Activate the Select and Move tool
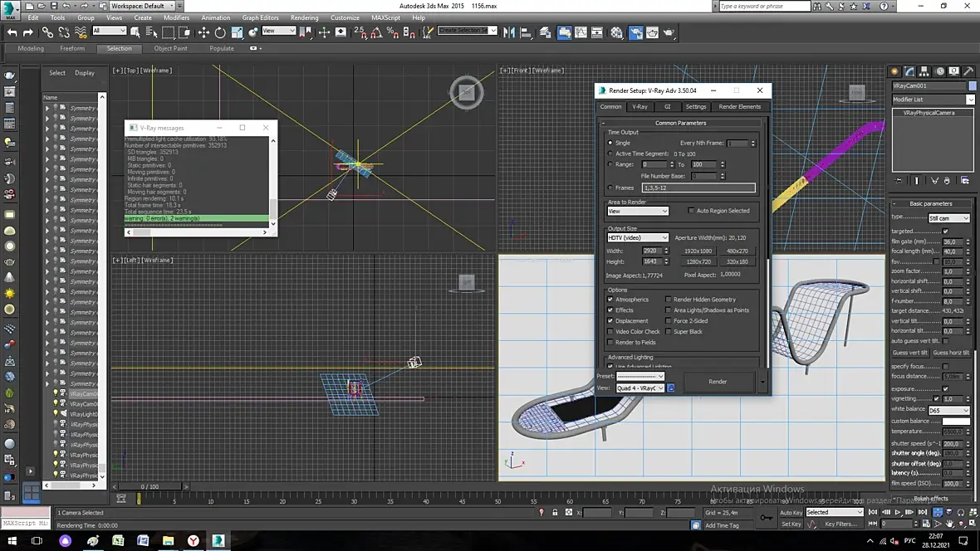980x551 pixels. [203, 32]
